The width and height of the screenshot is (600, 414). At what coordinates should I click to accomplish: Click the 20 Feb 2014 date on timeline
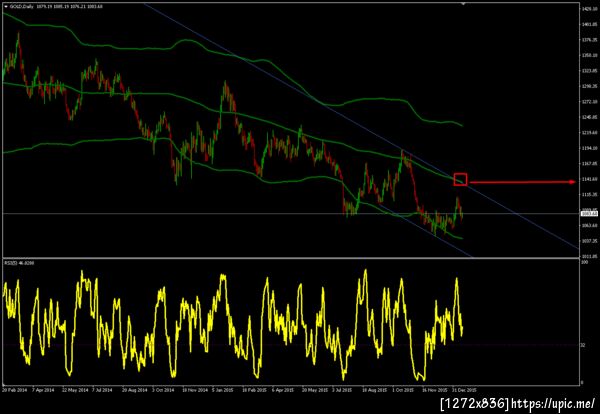[14, 390]
